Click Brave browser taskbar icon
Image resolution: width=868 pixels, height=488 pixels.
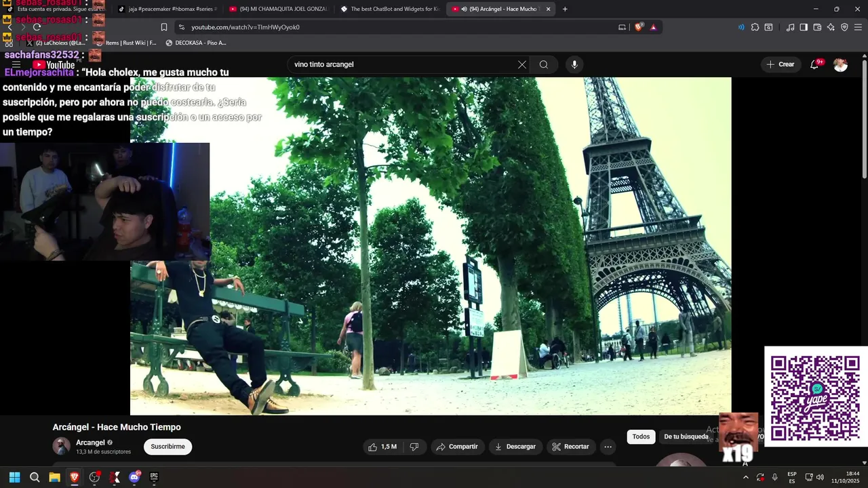75,477
